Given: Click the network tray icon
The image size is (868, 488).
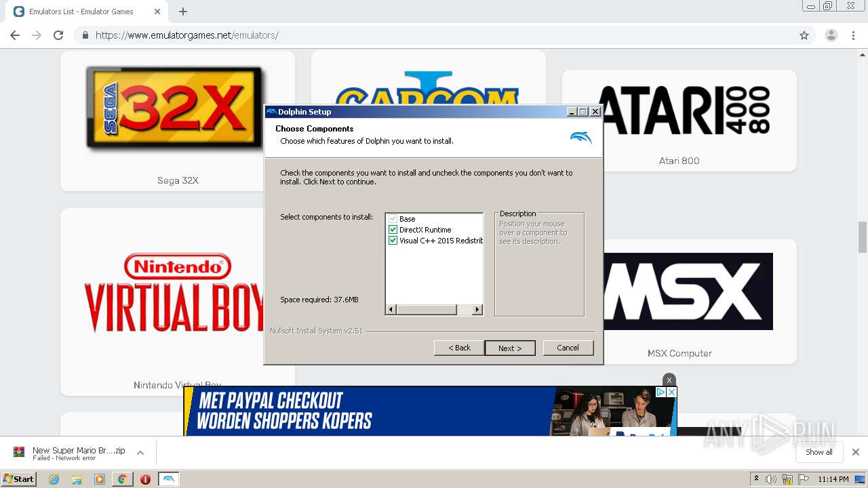Looking at the screenshot, I should click(787, 479).
